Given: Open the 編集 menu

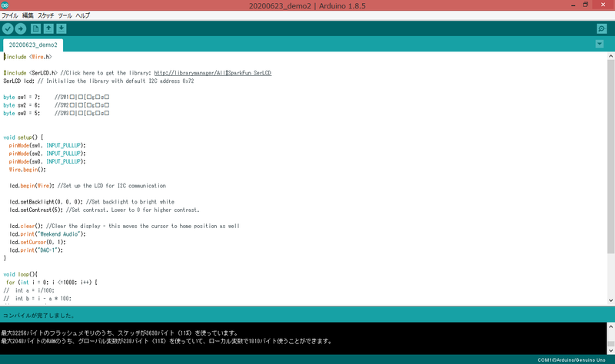Looking at the screenshot, I should (28, 15).
